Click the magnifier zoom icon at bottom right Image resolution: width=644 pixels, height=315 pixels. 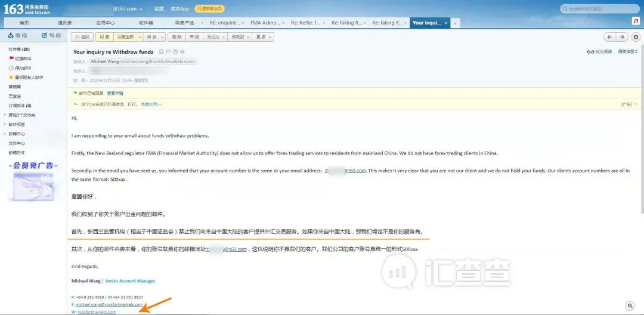click(630, 305)
